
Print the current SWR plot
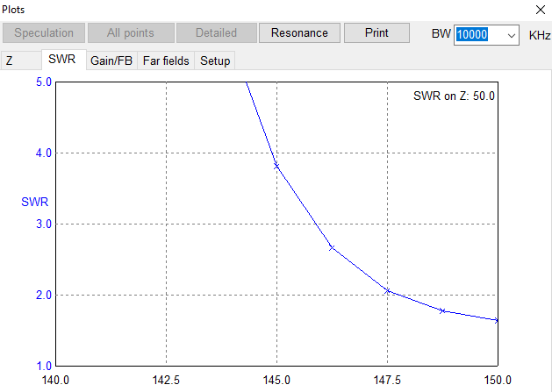coord(376,33)
